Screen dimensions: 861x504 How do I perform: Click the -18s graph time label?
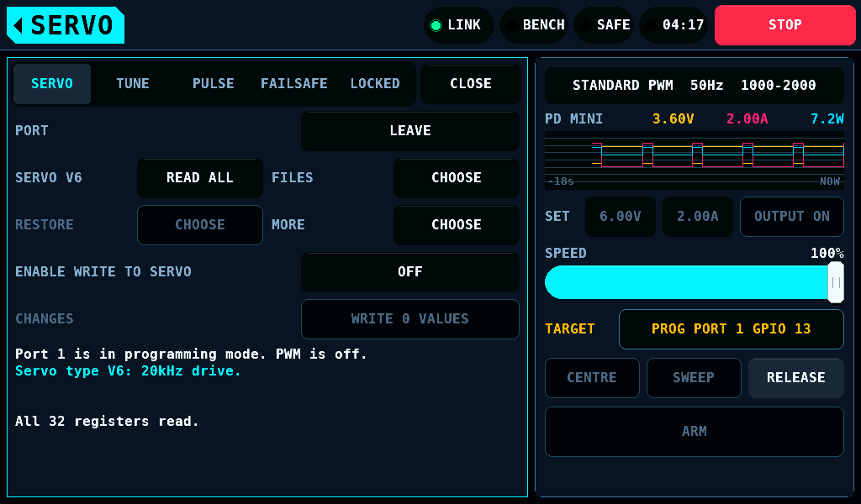pyautogui.click(x=561, y=181)
